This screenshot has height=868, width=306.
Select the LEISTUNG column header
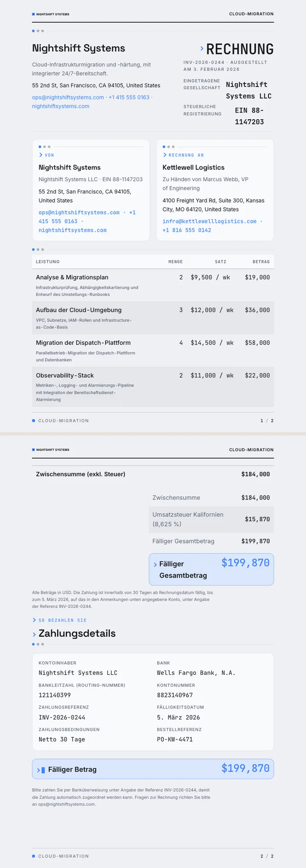click(48, 262)
